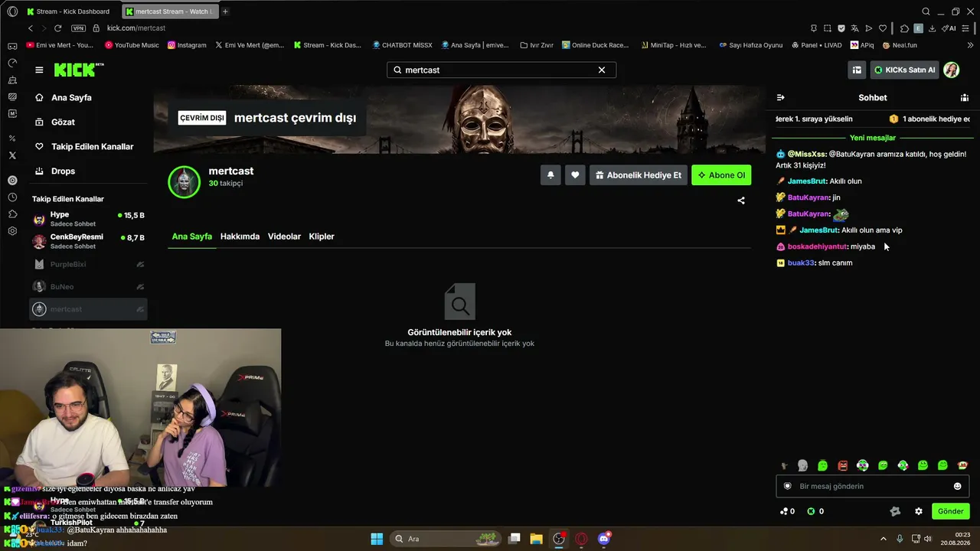Viewport: 980px width, 551px height.
Task: Toggle follow heart for mertcast
Action: coord(575,175)
